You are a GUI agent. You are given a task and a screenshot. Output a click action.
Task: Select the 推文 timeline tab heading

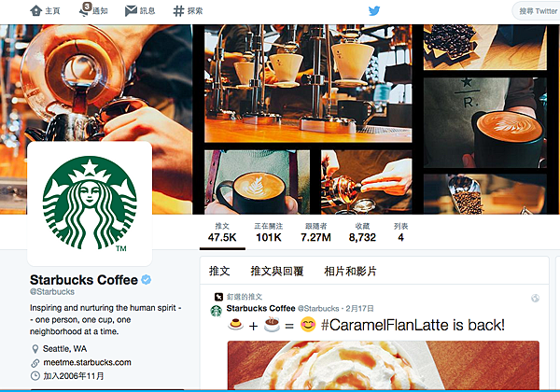coord(219,271)
